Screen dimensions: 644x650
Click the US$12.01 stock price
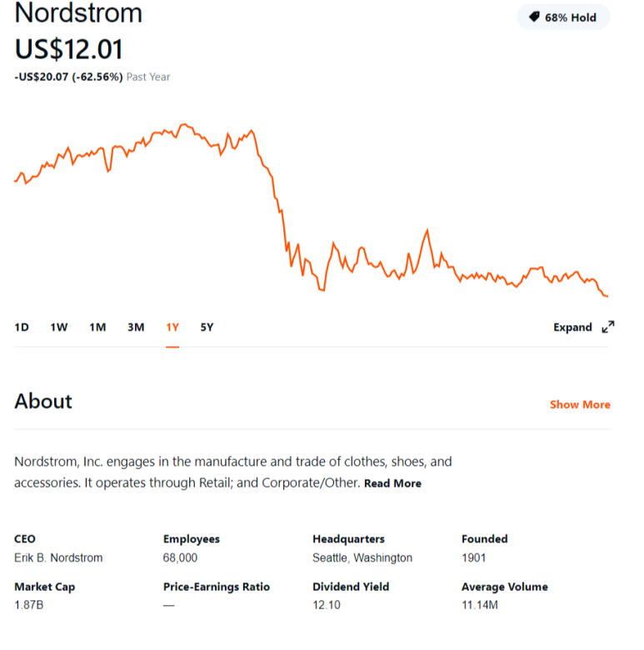coord(69,49)
